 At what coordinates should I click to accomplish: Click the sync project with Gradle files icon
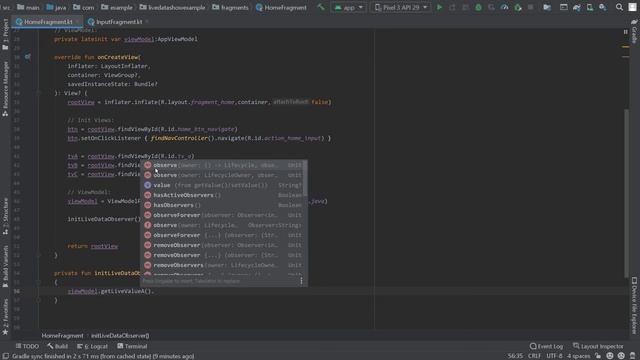[x=577, y=7]
